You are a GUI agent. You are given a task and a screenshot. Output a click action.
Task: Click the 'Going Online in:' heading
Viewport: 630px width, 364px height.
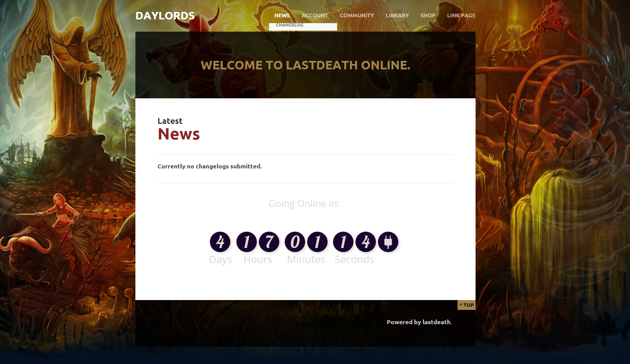304,203
